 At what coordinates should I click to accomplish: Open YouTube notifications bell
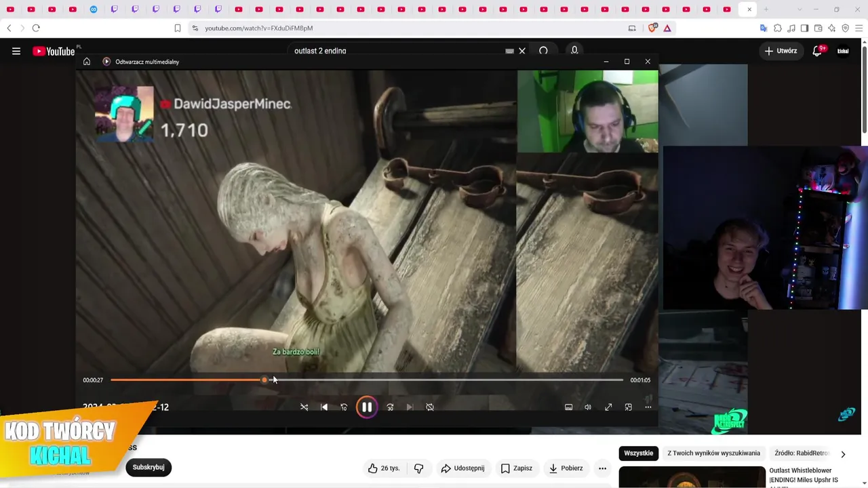click(x=818, y=51)
